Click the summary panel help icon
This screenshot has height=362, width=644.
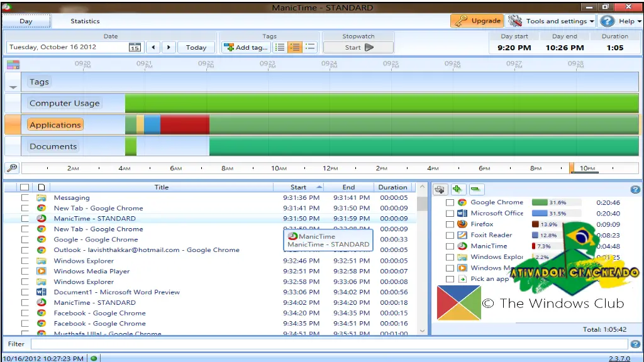[x=635, y=189]
